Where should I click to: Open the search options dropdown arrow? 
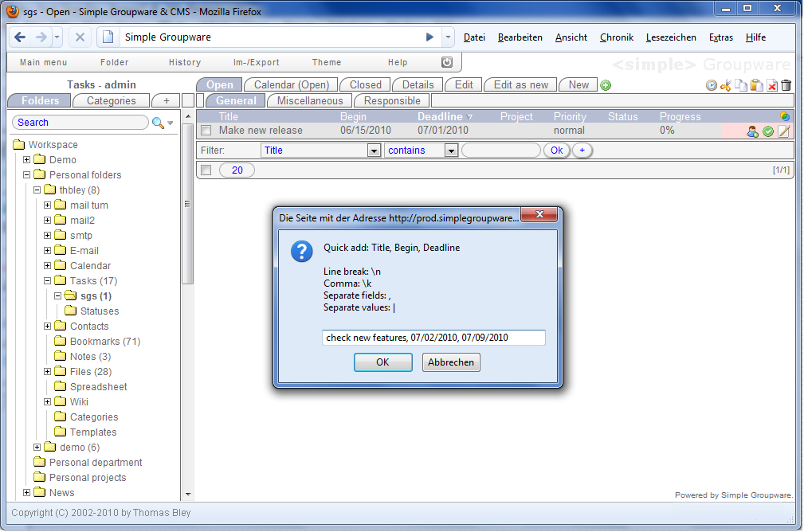(171, 123)
